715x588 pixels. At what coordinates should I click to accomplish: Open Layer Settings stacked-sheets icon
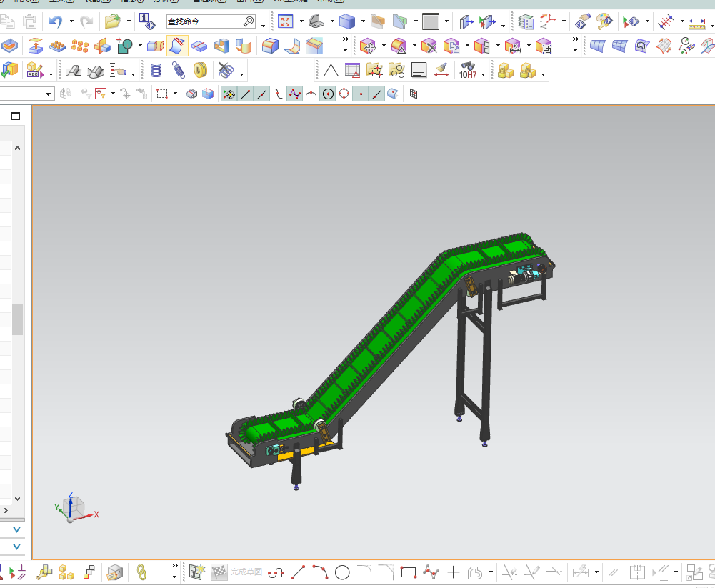[526, 21]
